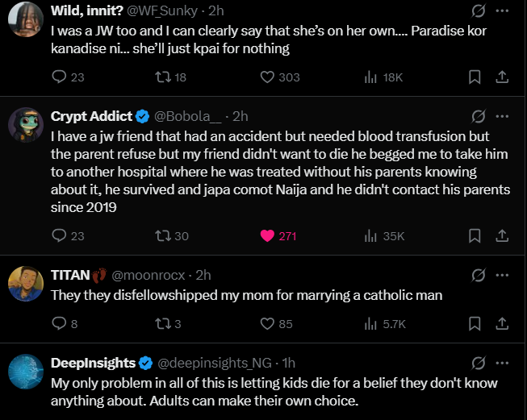Retweet the Crypt Addict post
This screenshot has height=420, width=527.
point(161,236)
